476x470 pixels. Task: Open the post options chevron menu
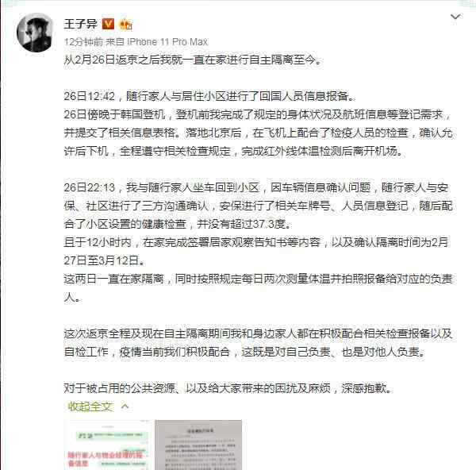click(455, 17)
